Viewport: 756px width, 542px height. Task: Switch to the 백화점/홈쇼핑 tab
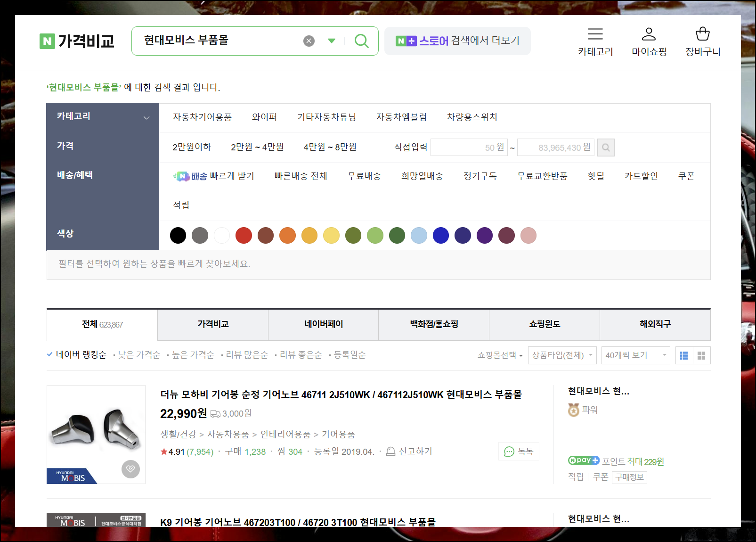pyautogui.click(x=434, y=324)
